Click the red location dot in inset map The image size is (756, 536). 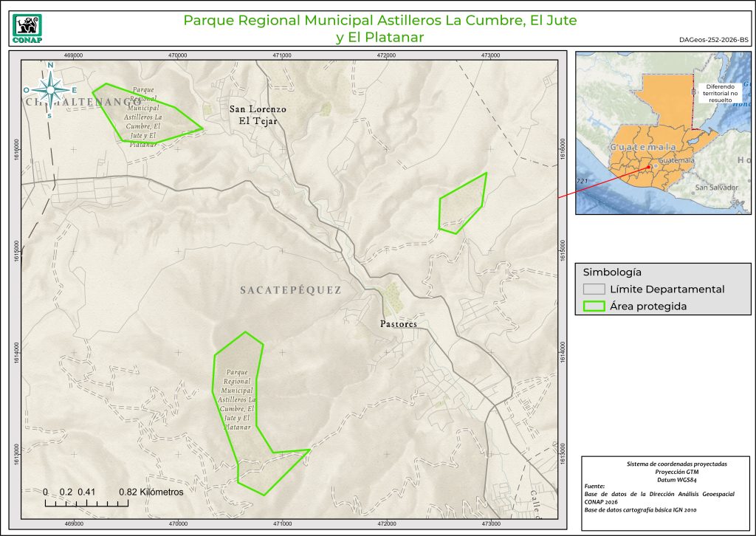click(649, 167)
